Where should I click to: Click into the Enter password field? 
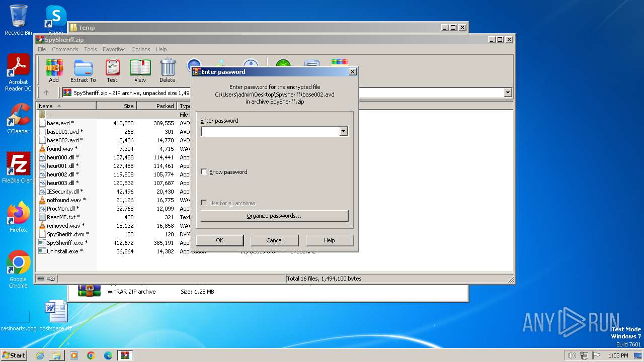(x=270, y=131)
